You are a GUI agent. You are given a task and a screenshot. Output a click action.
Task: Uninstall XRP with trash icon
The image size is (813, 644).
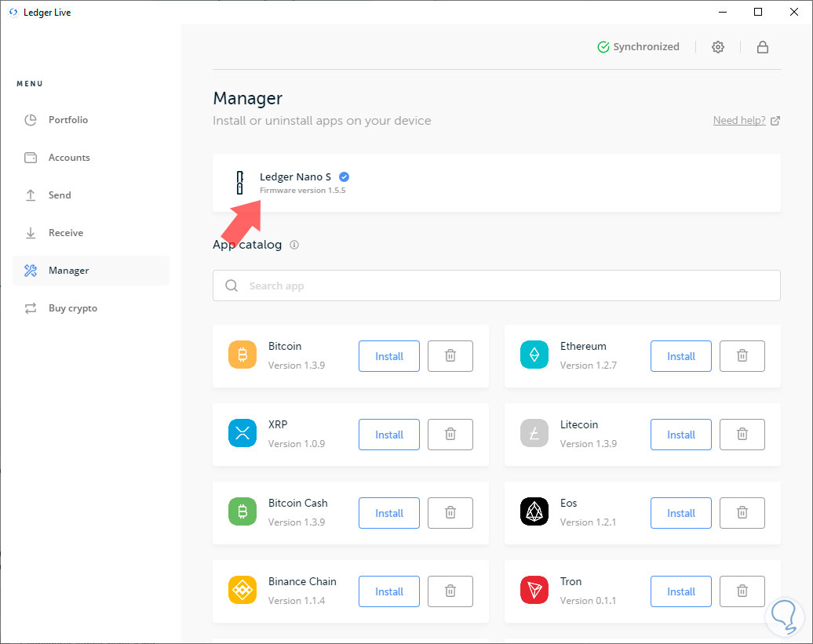[x=450, y=434]
